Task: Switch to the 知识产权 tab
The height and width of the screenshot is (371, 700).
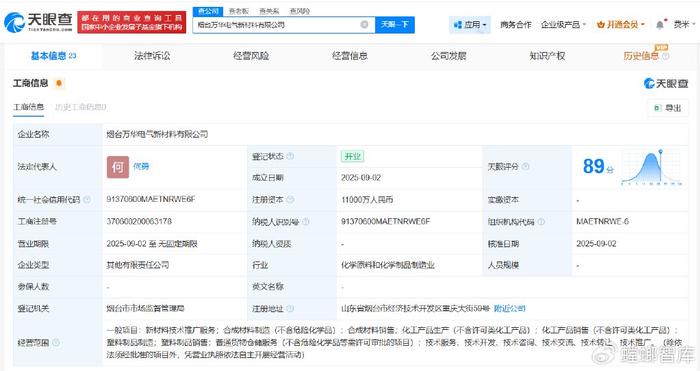Action: pos(547,56)
